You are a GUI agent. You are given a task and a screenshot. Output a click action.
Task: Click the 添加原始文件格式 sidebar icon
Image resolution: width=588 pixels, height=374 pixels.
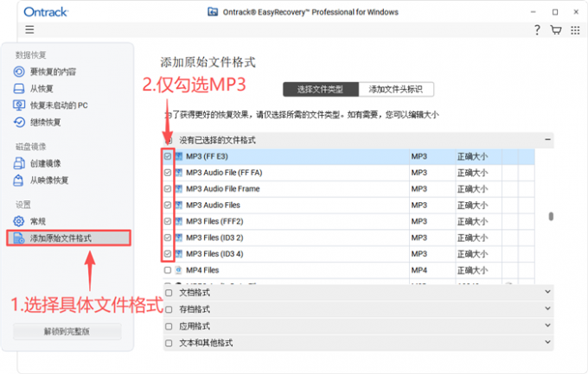pos(19,238)
